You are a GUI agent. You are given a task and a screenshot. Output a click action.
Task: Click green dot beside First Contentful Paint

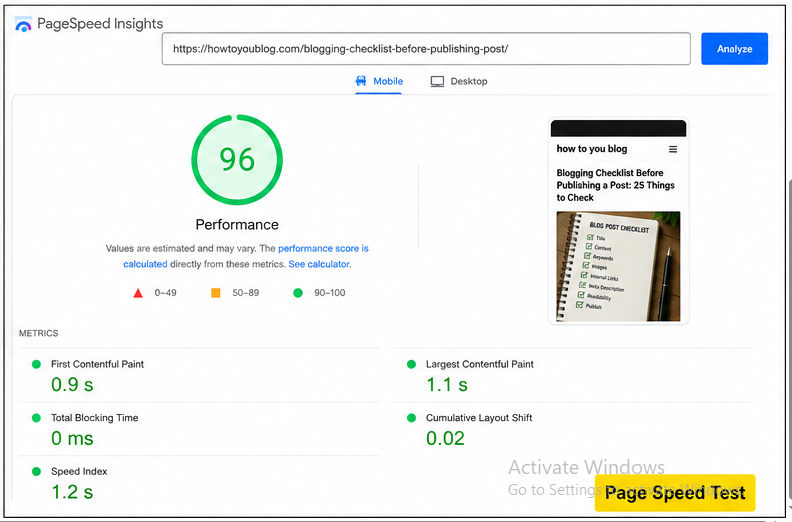tap(36, 364)
